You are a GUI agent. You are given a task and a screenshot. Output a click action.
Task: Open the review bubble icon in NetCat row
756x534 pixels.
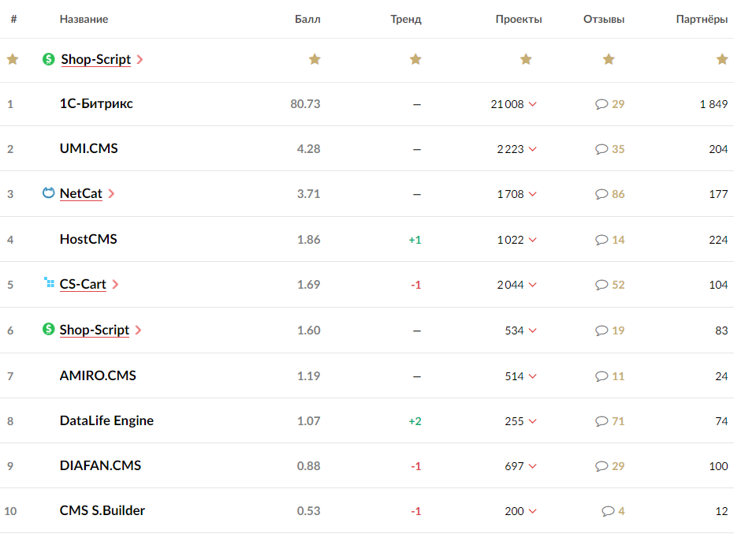(x=601, y=194)
